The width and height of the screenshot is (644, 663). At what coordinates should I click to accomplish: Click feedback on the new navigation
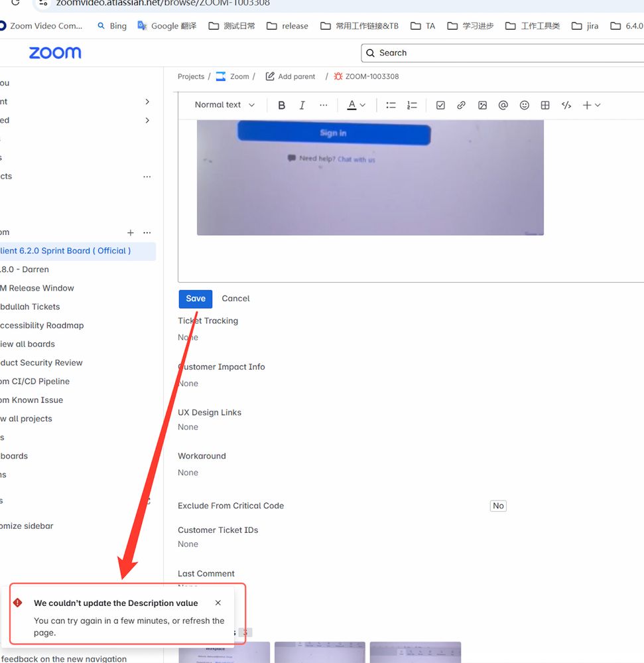[64, 658]
